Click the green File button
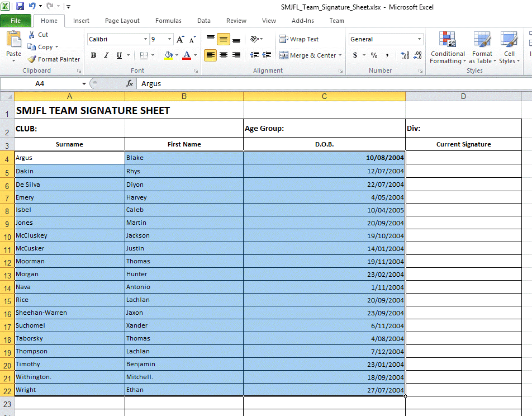Viewport: 532px width, 416px height. tap(16, 21)
